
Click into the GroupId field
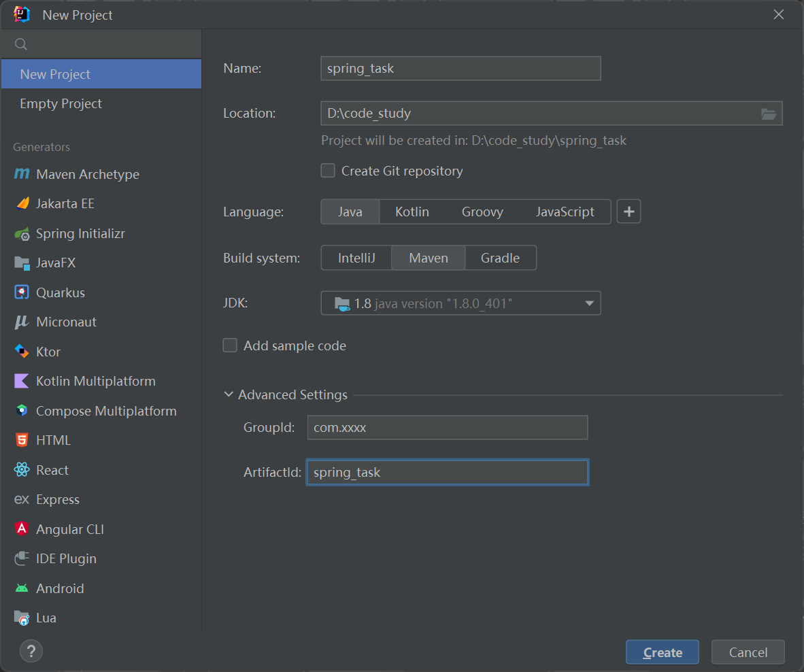coord(447,428)
